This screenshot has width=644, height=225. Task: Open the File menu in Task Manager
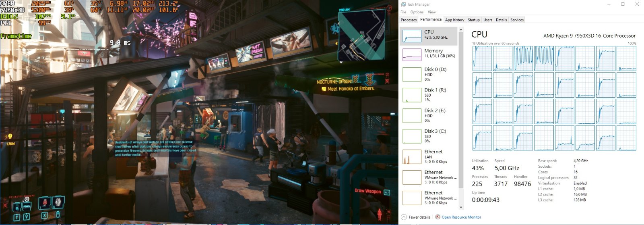[x=403, y=12]
